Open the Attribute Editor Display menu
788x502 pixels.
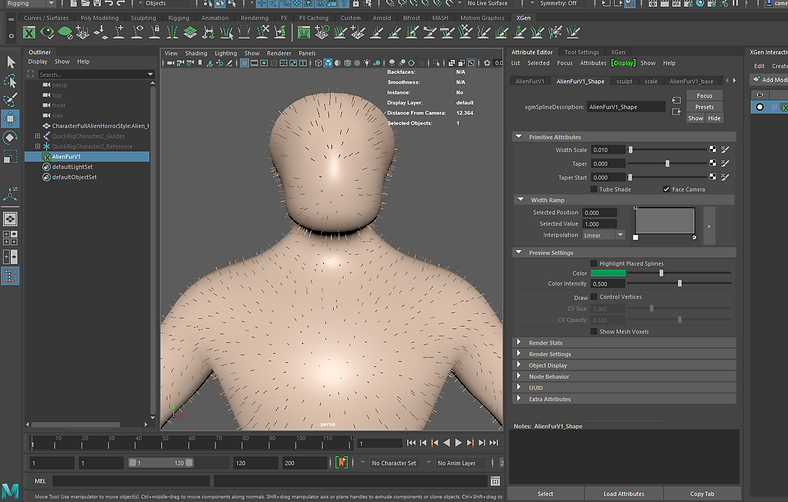click(x=623, y=63)
